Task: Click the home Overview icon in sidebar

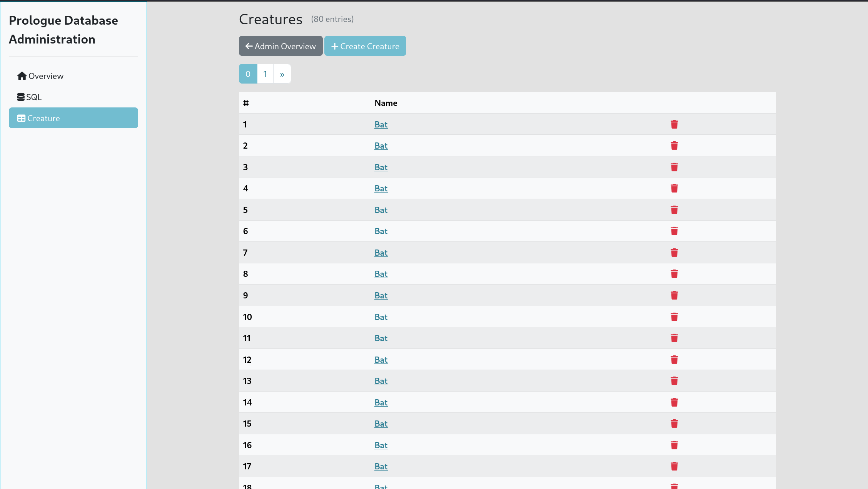Action: pyautogui.click(x=22, y=76)
